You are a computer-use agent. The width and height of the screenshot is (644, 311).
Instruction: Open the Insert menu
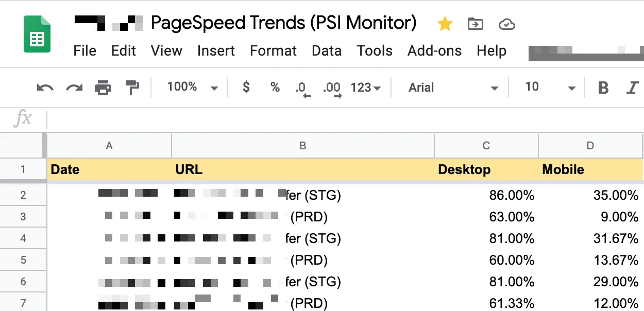point(216,50)
